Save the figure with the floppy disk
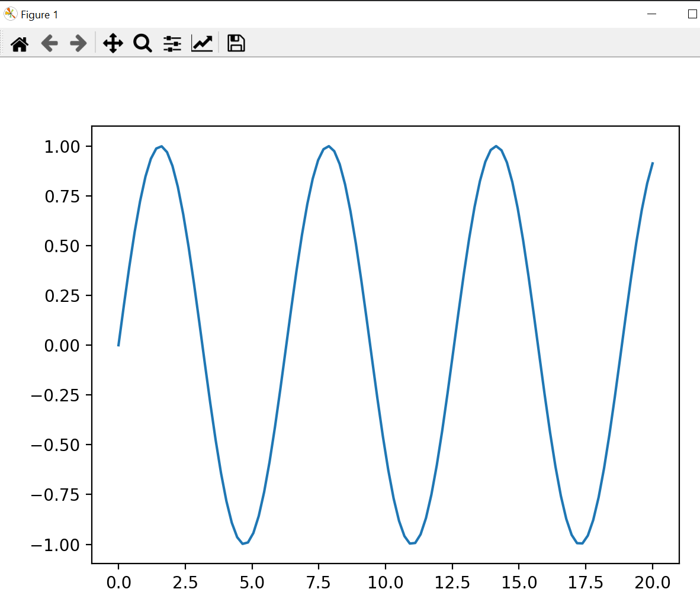700x602 pixels. point(236,43)
